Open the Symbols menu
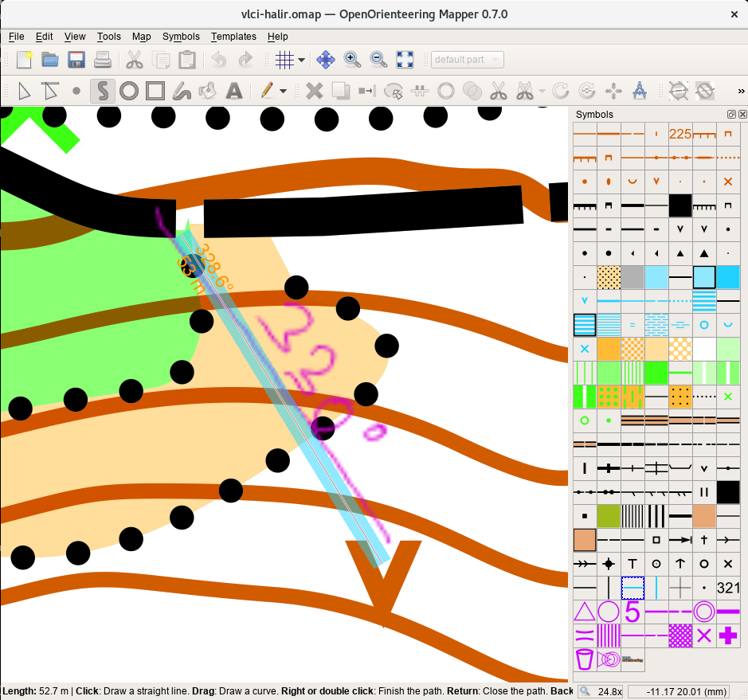 click(x=181, y=37)
